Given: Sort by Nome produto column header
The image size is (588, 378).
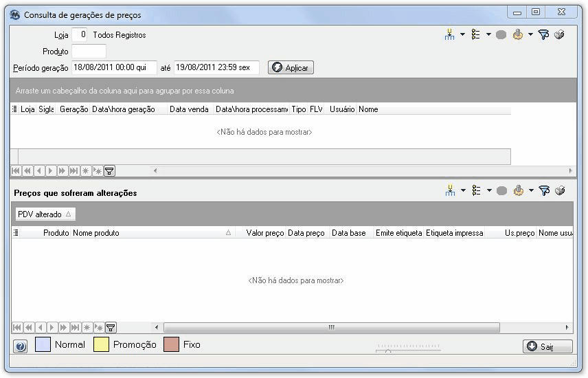Looking at the screenshot, I should pyautogui.click(x=153, y=233).
